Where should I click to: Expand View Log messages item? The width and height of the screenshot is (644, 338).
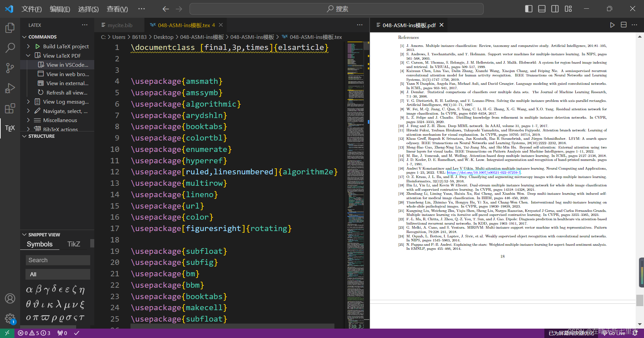coord(29,102)
